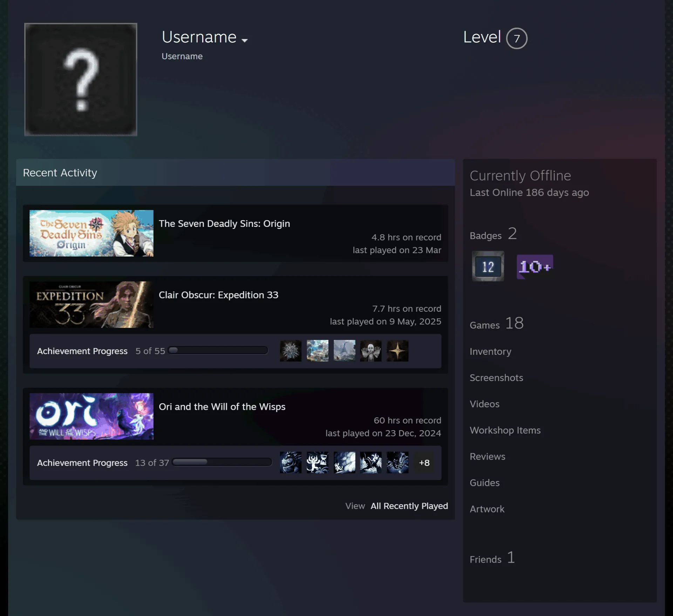Open The Seven Deadly Sins: Origin thumbnail
673x616 pixels.
tap(91, 233)
